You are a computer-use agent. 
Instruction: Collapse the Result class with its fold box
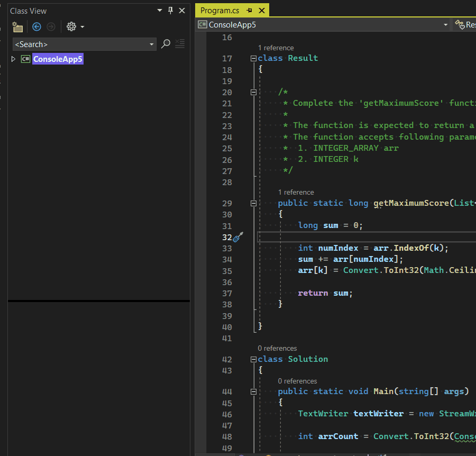pyautogui.click(x=253, y=58)
